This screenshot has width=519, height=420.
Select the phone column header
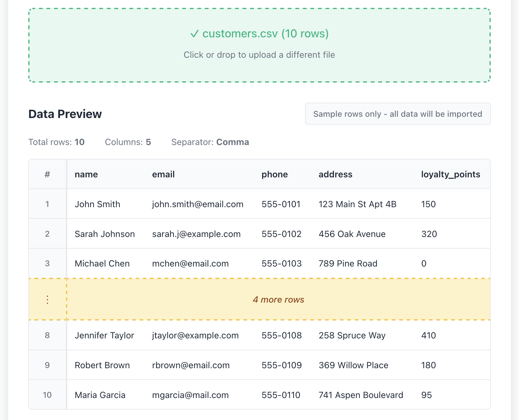(x=274, y=174)
